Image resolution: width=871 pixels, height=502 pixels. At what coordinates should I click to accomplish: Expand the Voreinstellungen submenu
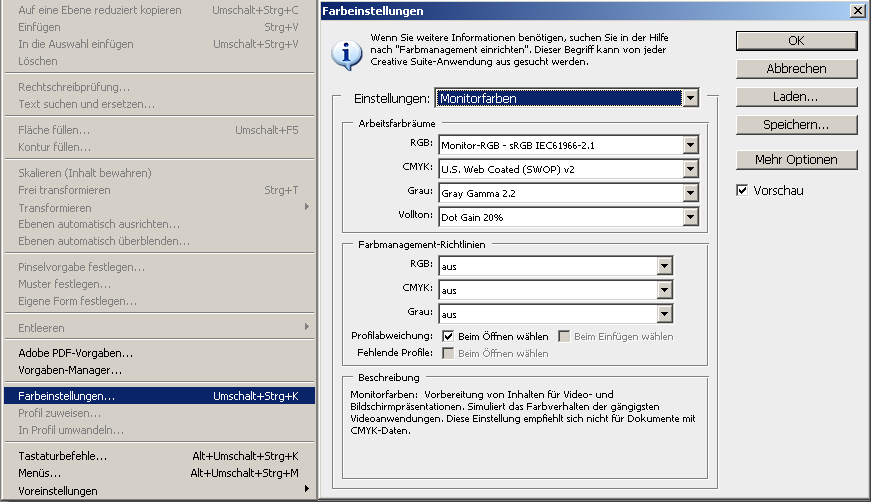point(58,491)
